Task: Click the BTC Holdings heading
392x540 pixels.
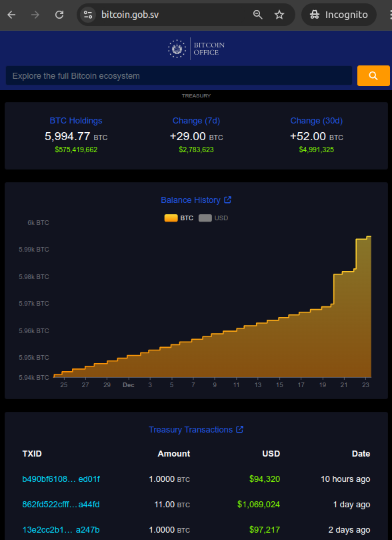Action: click(76, 121)
